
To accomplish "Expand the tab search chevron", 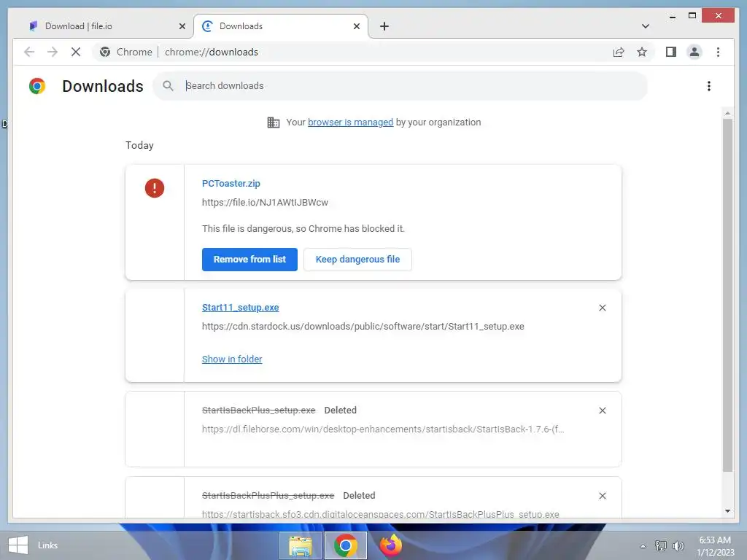I will [x=646, y=26].
